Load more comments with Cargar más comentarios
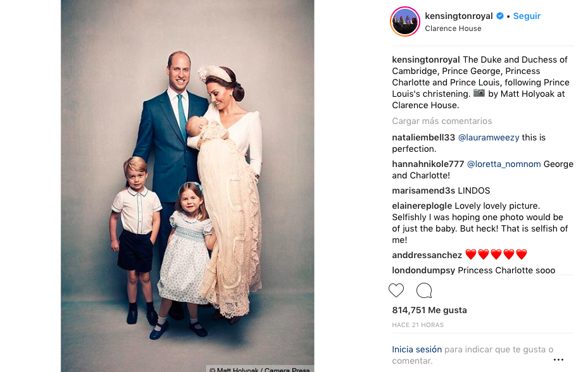The width and height of the screenshot is (588, 372). pos(442,121)
